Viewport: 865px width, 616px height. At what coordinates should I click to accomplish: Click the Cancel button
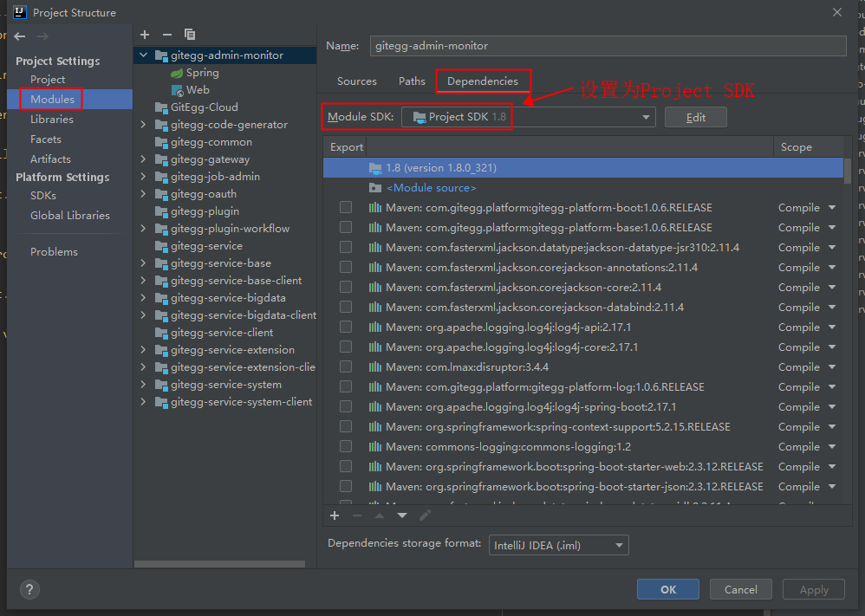pyautogui.click(x=740, y=589)
